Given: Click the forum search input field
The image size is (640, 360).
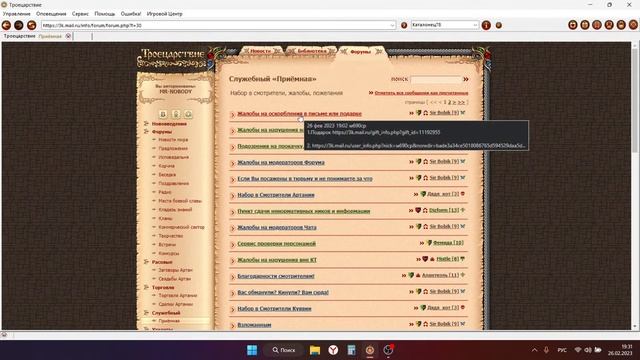Looking at the screenshot, I should point(436,79).
